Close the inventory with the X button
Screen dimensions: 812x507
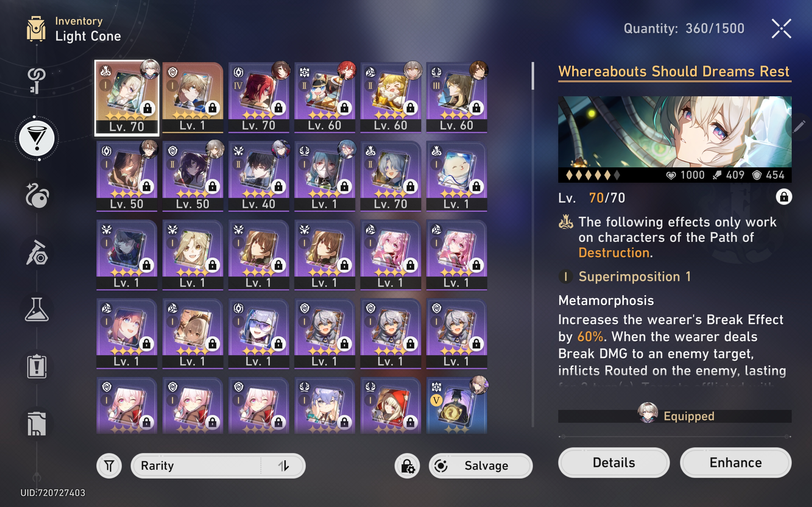[x=781, y=29]
